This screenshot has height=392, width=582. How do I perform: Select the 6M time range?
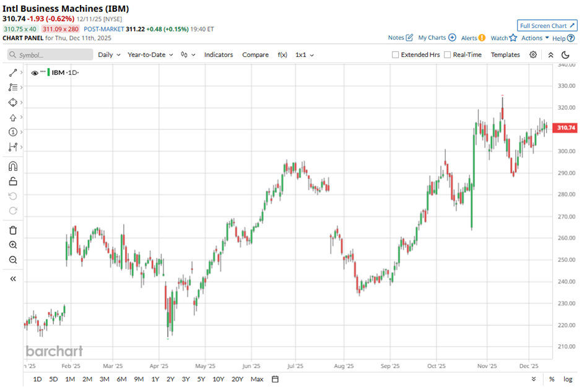(121, 379)
